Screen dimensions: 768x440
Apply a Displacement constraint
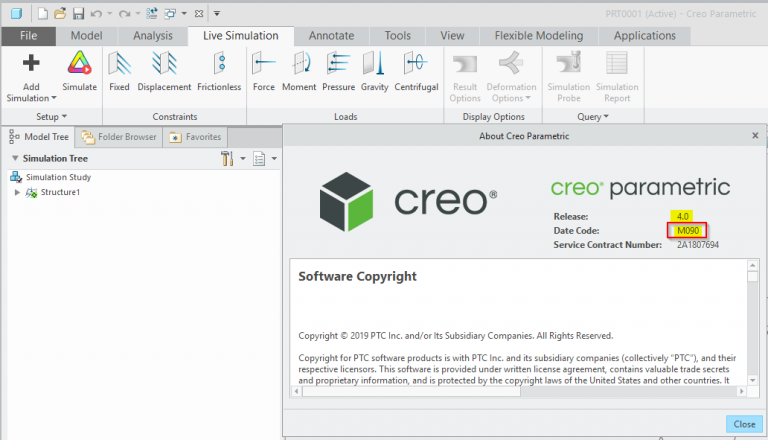pyautogui.click(x=164, y=71)
